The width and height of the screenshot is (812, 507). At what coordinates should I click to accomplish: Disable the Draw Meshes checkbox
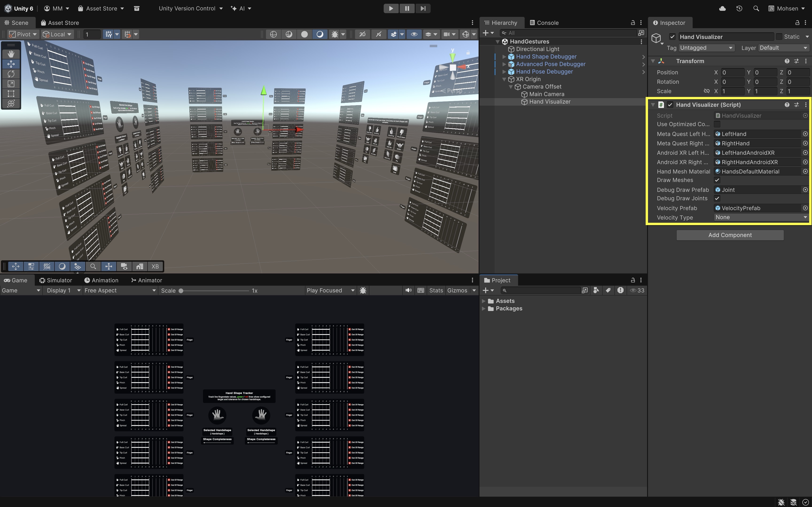click(717, 180)
